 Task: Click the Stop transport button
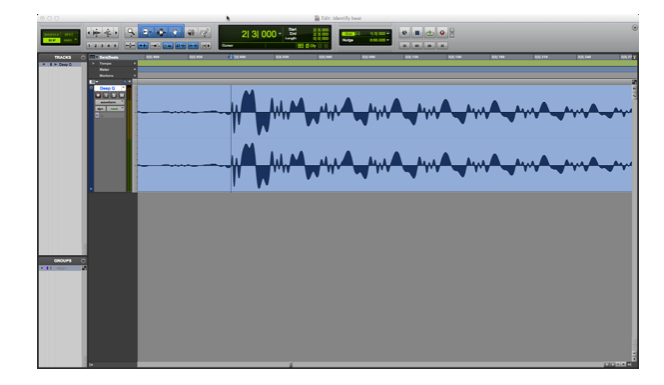click(x=417, y=33)
